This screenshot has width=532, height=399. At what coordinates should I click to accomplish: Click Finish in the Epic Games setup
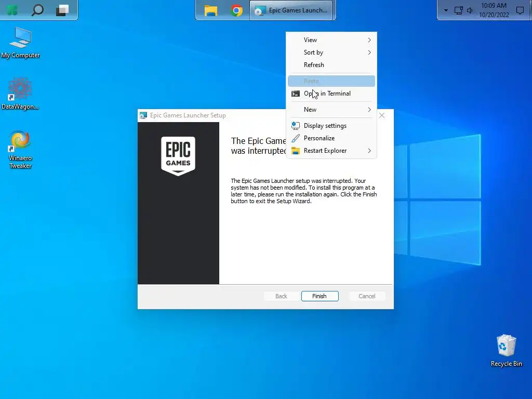click(x=320, y=296)
